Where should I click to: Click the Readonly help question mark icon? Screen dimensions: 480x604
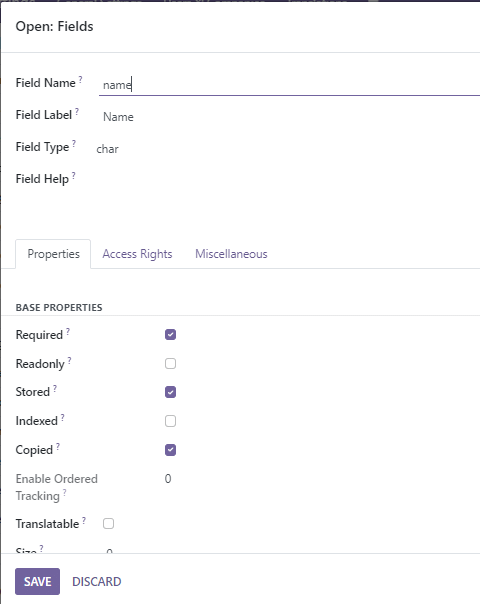(x=69, y=360)
